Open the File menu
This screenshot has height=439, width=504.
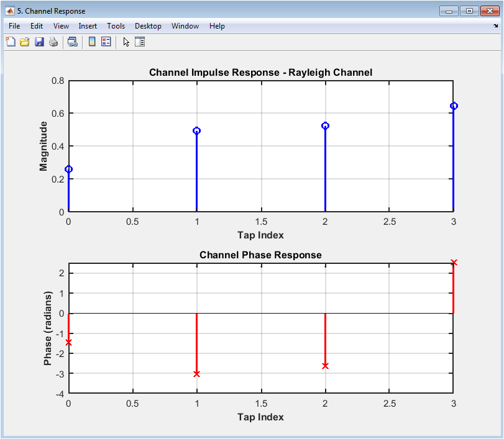tap(14, 26)
